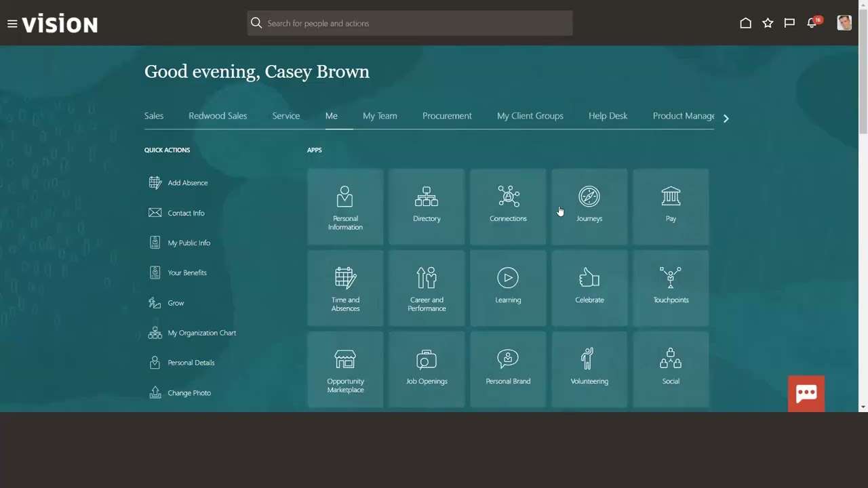
Task: Click the Your Benefits link
Action: [x=187, y=272]
